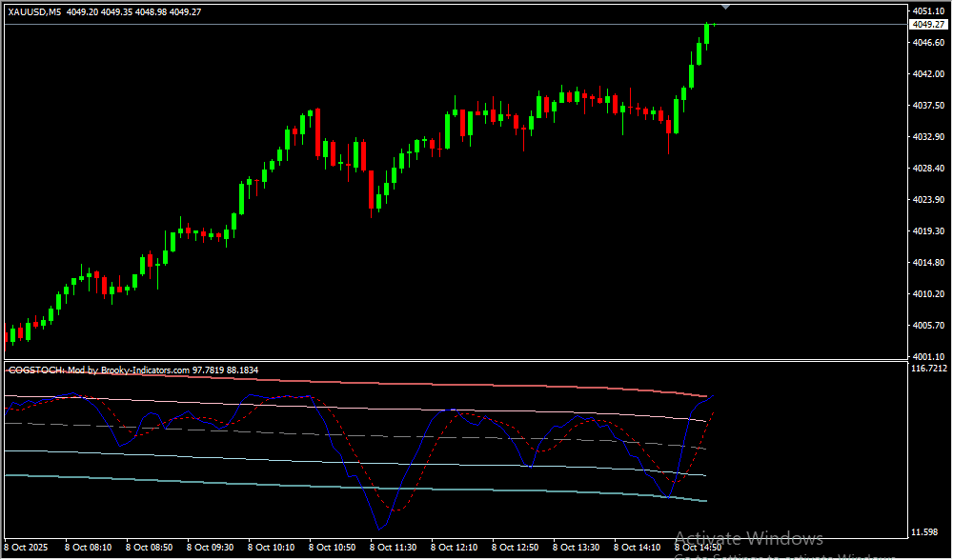This screenshot has height=560, width=953.
Task: Click the chart shift triangle marker
Action: point(726,7)
